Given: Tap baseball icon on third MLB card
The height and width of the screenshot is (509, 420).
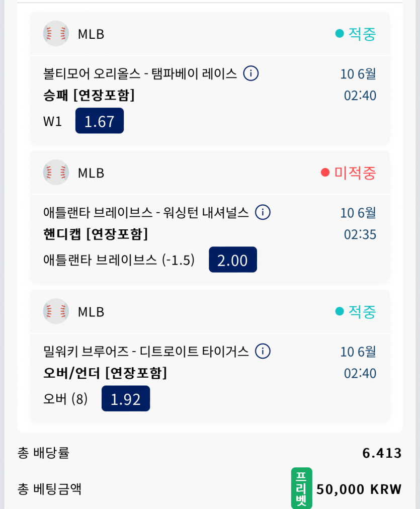Looking at the screenshot, I should coord(56,311).
